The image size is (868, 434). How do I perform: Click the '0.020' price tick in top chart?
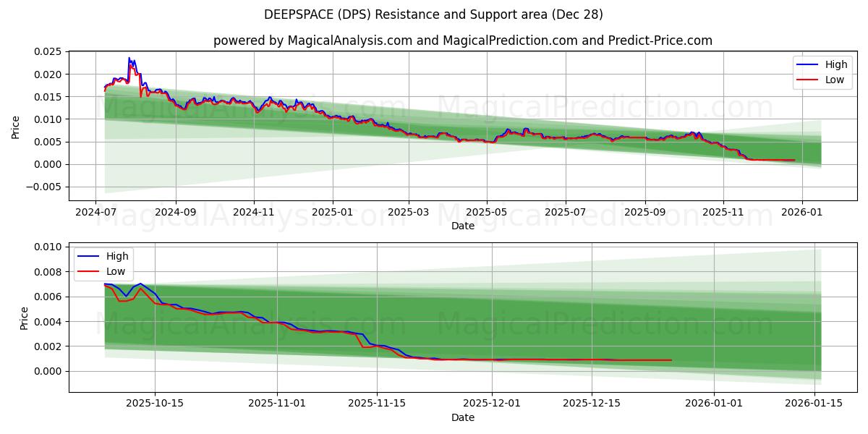click(x=49, y=75)
